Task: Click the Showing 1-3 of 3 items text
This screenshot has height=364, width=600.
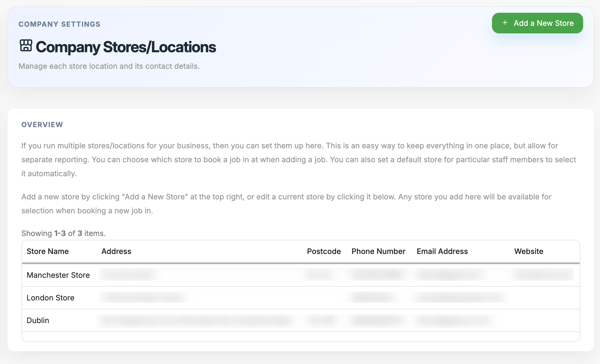Action: 63,233
